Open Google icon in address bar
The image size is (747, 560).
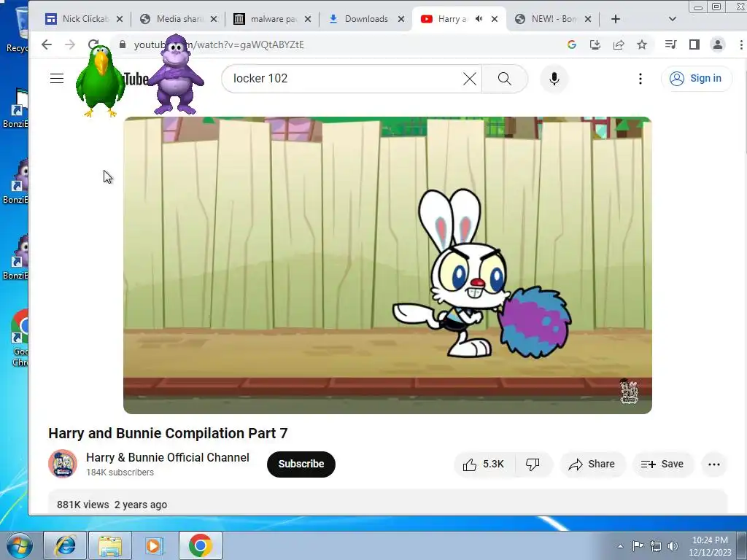pyautogui.click(x=572, y=44)
